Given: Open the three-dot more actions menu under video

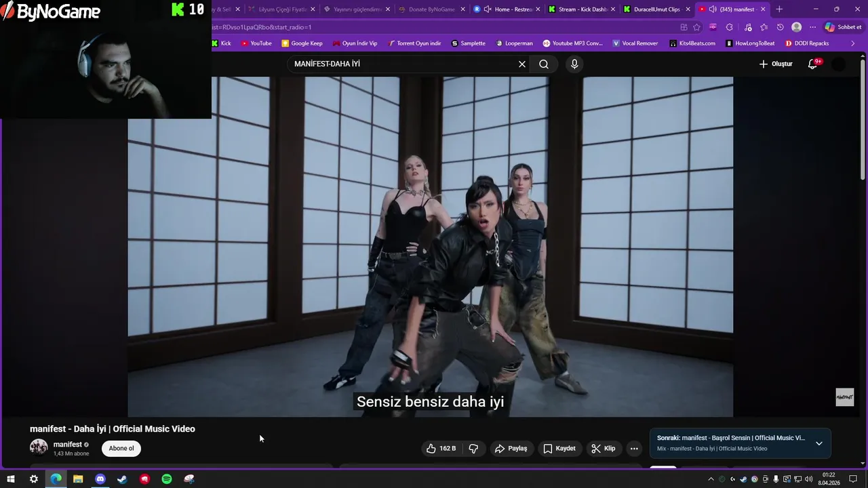Looking at the screenshot, I should pos(634,448).
